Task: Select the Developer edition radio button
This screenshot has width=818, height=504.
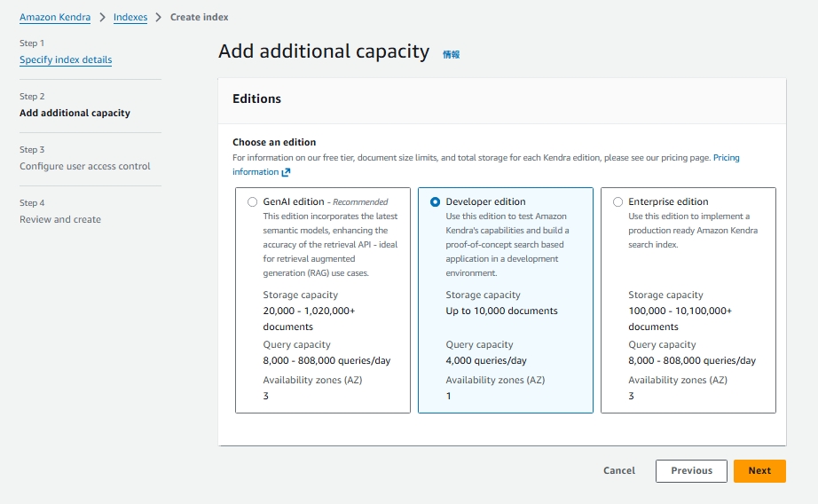Action: point(435,202)
